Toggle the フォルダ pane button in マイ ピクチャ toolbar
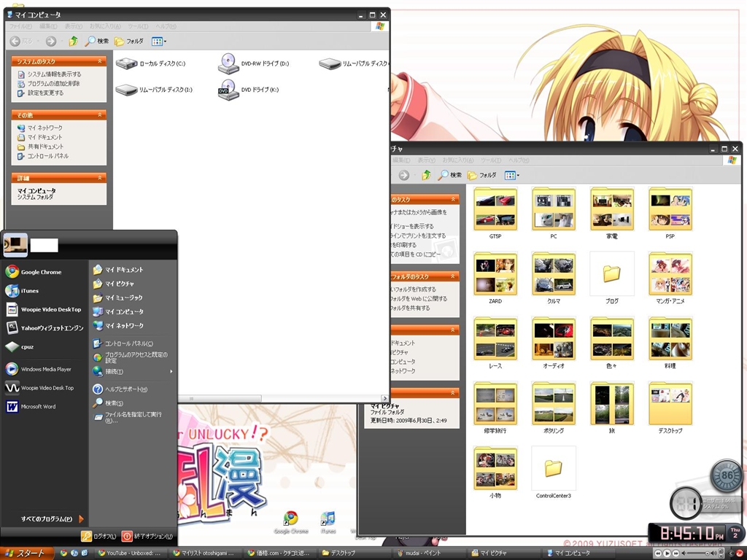 coord(482,175)
